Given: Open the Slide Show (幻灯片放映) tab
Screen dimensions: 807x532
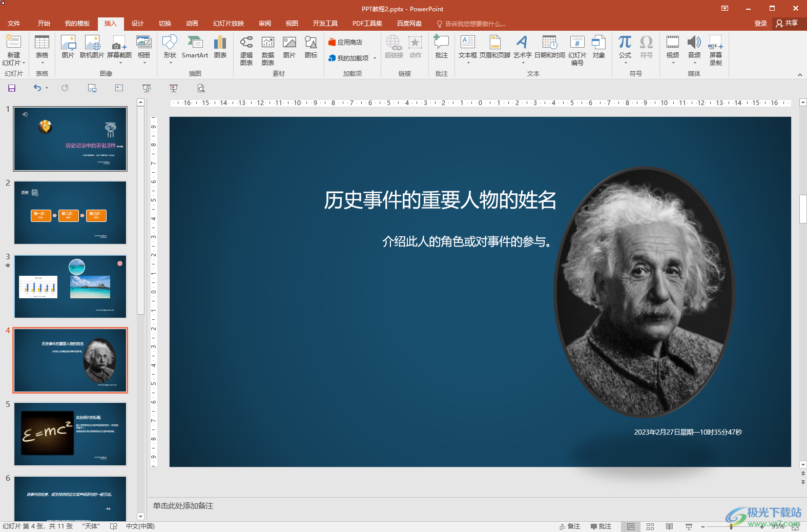Looking at the screenshot, I should 229,24.
